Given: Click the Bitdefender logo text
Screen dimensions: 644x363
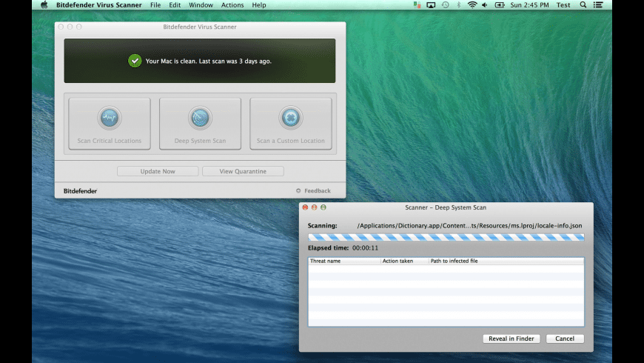Looking at the screenshot, I should click(x=80, y=190).
